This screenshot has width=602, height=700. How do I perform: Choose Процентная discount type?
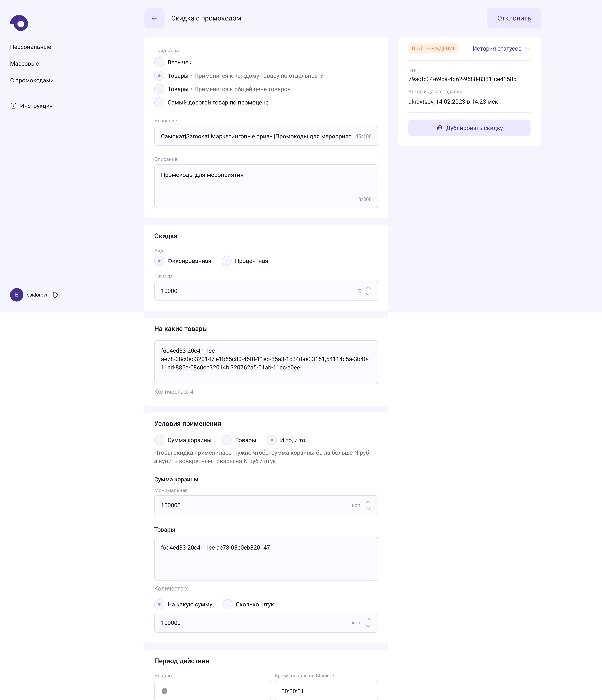[226, 261]
